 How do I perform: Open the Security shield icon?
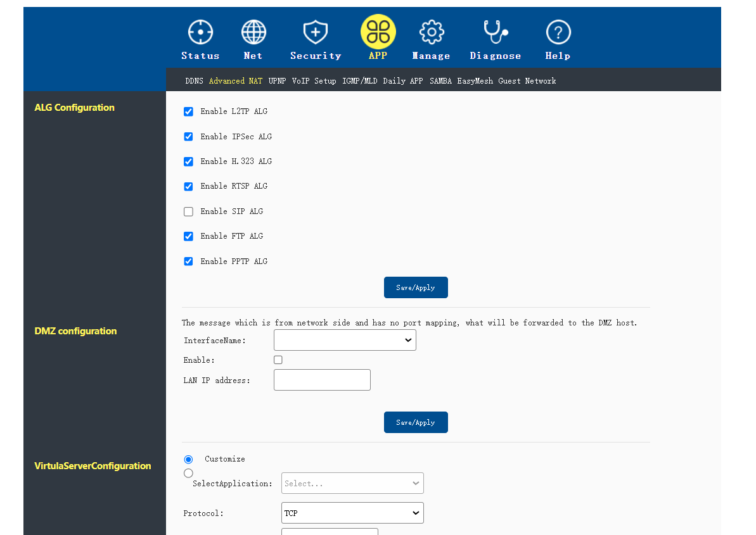[x=316, y=32]
